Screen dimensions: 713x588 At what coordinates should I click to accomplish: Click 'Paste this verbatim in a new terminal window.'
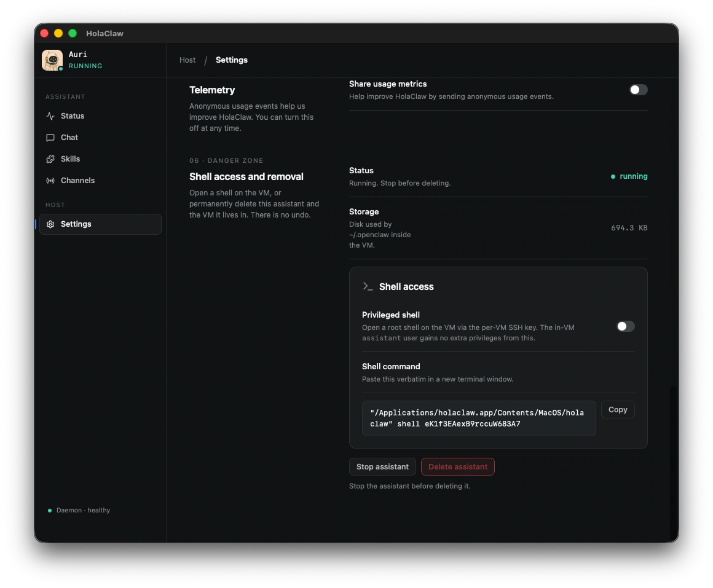(x=438, y=379)
